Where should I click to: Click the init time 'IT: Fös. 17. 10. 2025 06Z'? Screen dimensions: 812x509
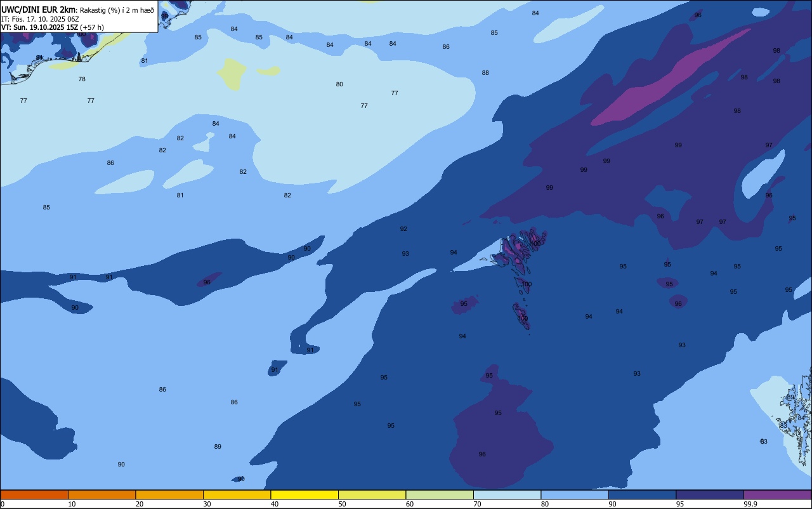tap(40, 19)
